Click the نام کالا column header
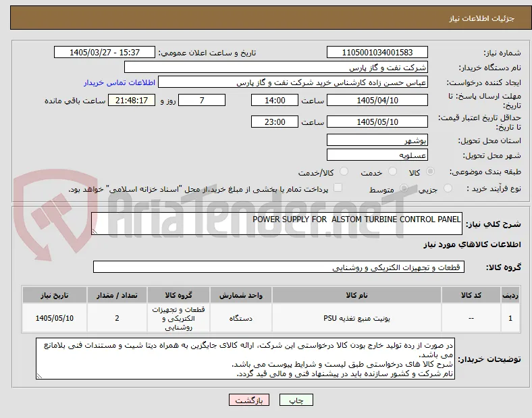Image resolution: width=532 pixels, height=418 pixels. point(356,295)
